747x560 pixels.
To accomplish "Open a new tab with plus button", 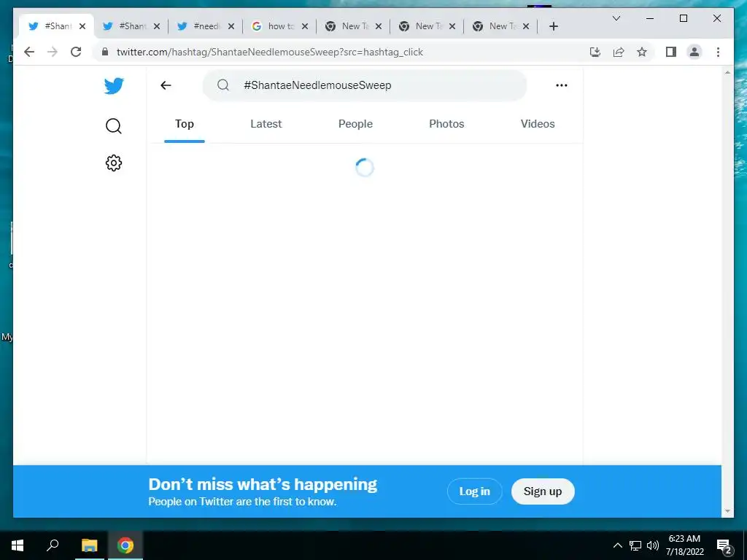I will click(554, 26).
